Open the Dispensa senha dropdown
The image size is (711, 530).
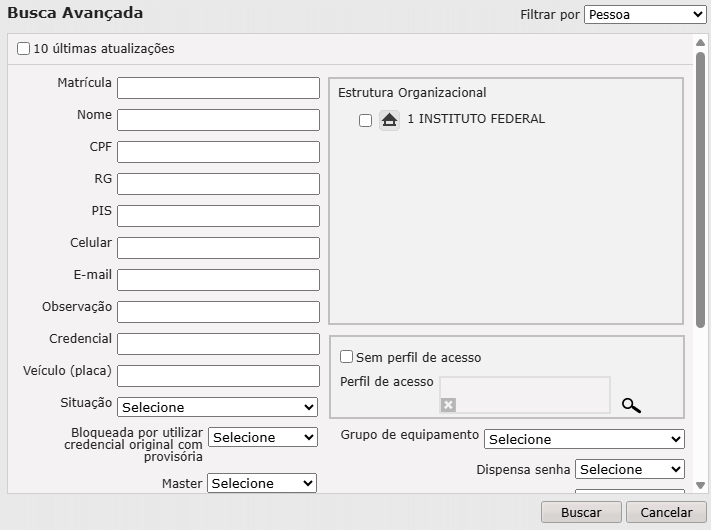(x=630, y=469)
